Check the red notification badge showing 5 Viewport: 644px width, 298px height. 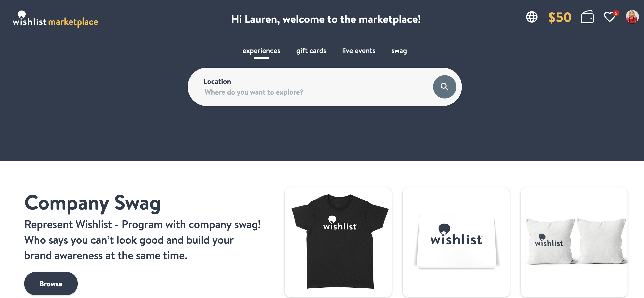[x=616, y=13]
